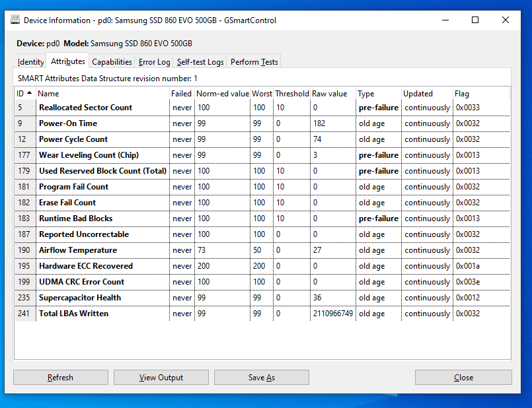Select the Hardware ECC Recovered row

click(262, 266)
